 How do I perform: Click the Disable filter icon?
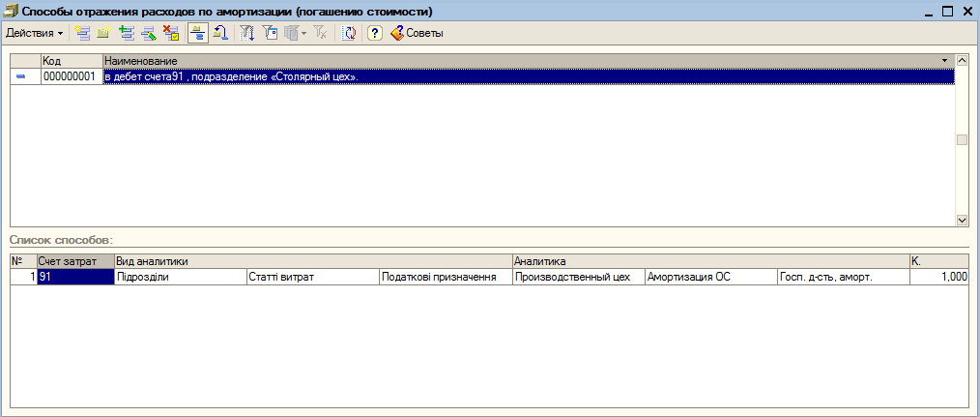[x=320, y=33]
